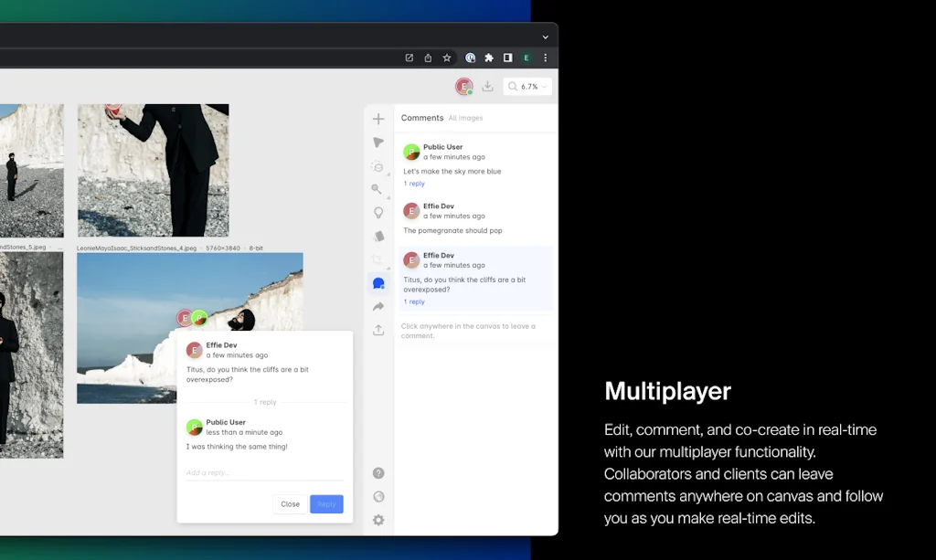Open the settings gear icon

coord(378,520)
